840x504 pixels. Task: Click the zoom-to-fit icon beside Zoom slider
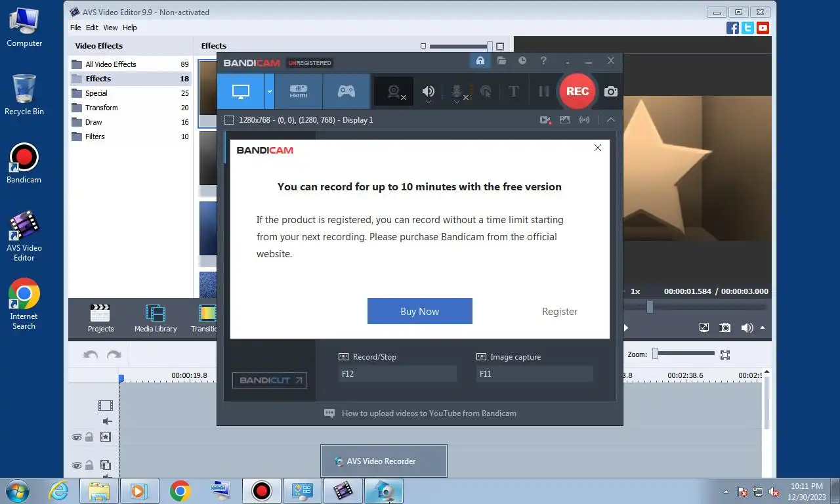tap(725, 355)
